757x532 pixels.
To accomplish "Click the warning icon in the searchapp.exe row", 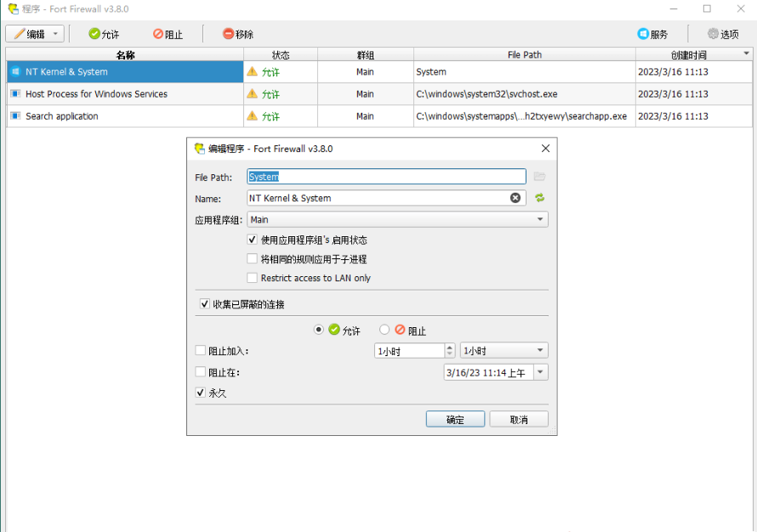I will tap(252, 116).
